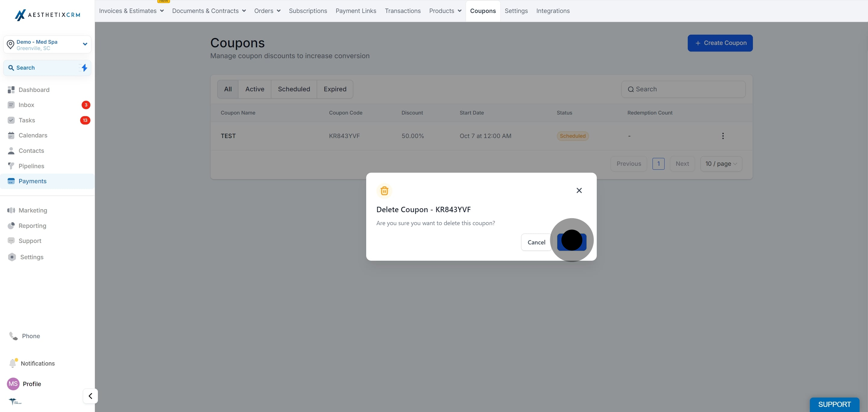Click the Create Coupon button

720,43
